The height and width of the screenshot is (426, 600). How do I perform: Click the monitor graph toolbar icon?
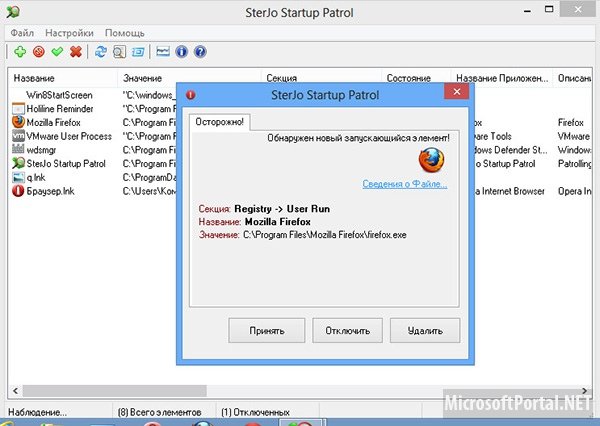pos(163,52)
